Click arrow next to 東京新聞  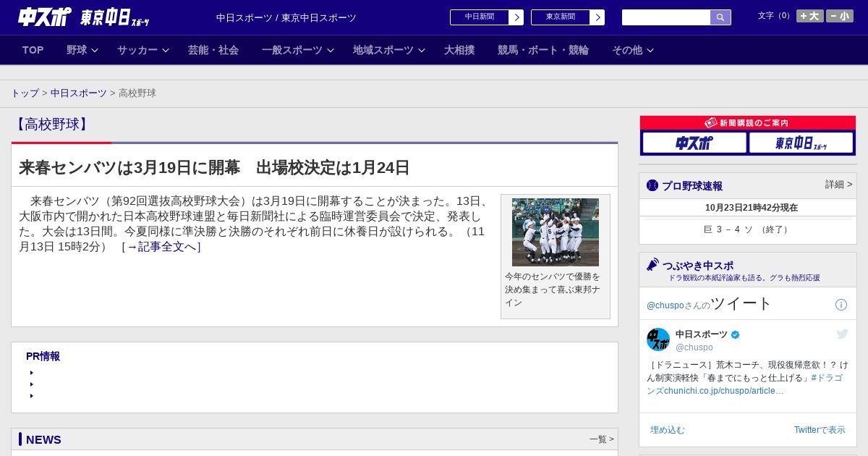click(x=597, y=17)
